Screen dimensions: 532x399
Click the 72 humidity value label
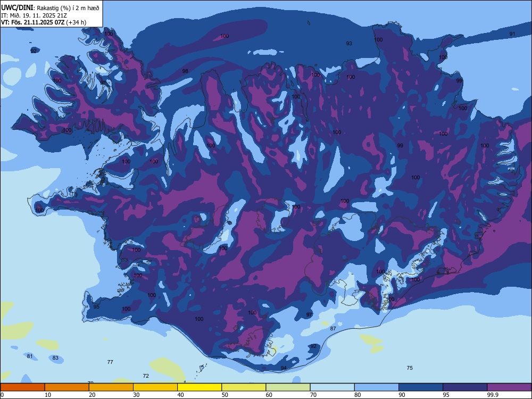pos(146,376)
